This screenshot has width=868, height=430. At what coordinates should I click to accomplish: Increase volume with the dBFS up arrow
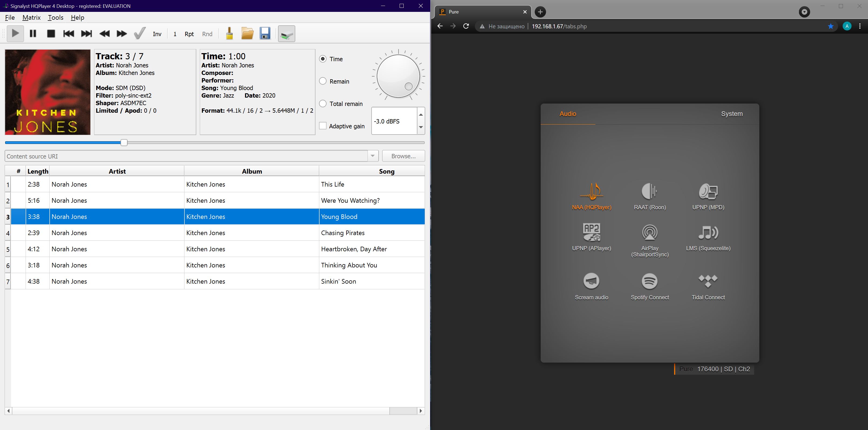[x=421, y=115]
